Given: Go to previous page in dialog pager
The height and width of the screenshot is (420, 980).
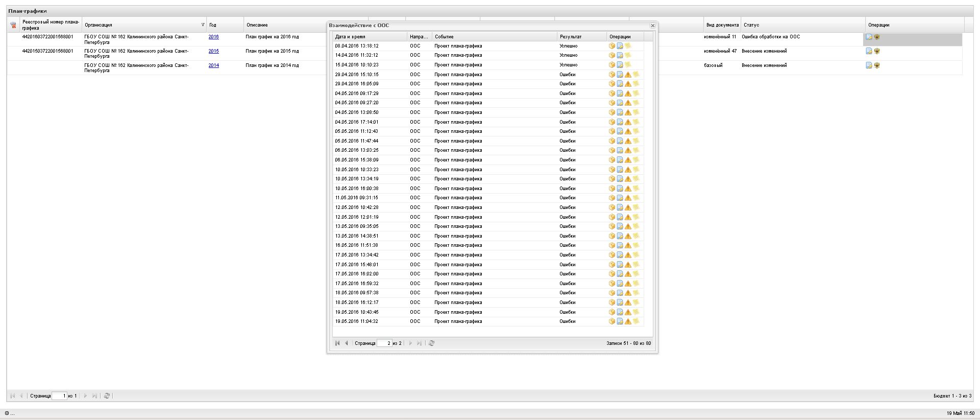Looking at the screenshot, I should [x=347, y=343].
